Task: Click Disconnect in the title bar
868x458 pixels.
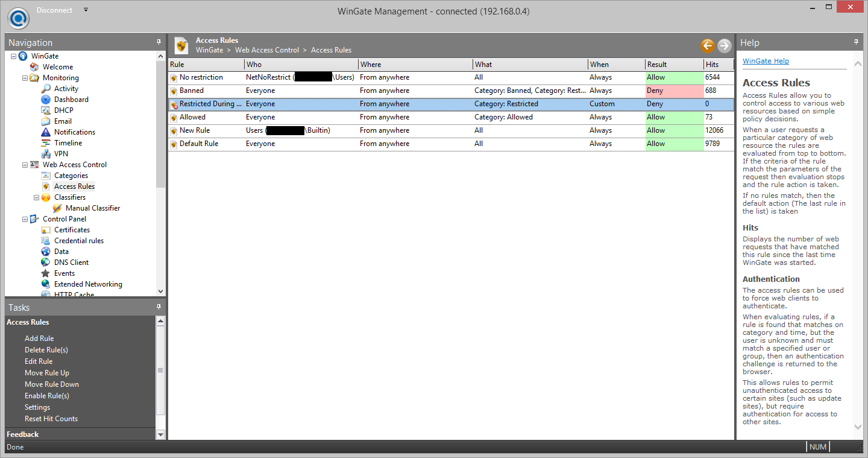Action: pos(54,10)
